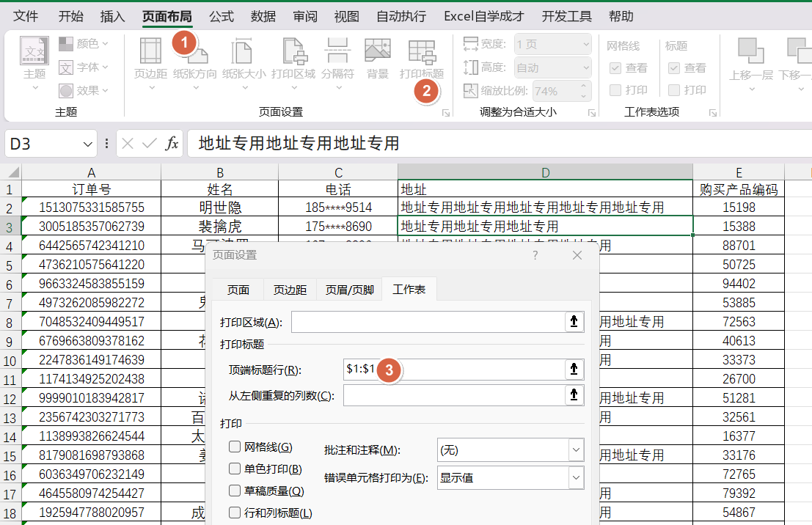Click the 缩放比例 74% field
The height and width of the screenshot is (525, 812).
554,91
